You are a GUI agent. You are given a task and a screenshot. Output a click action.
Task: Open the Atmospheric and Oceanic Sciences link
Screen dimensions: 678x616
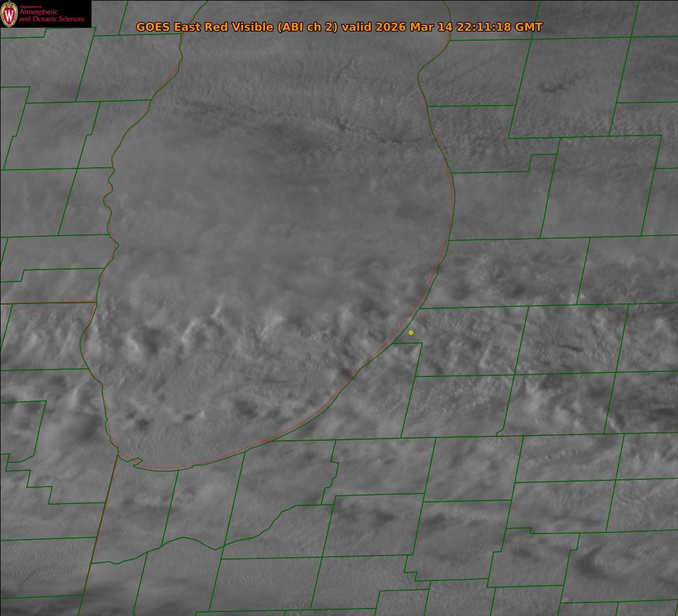click(x=51, y=16)
